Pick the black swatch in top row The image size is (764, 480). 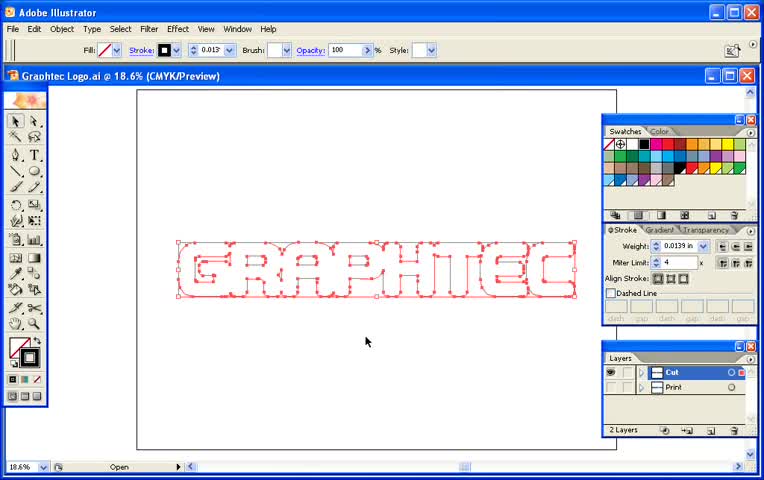pos(644,144)
